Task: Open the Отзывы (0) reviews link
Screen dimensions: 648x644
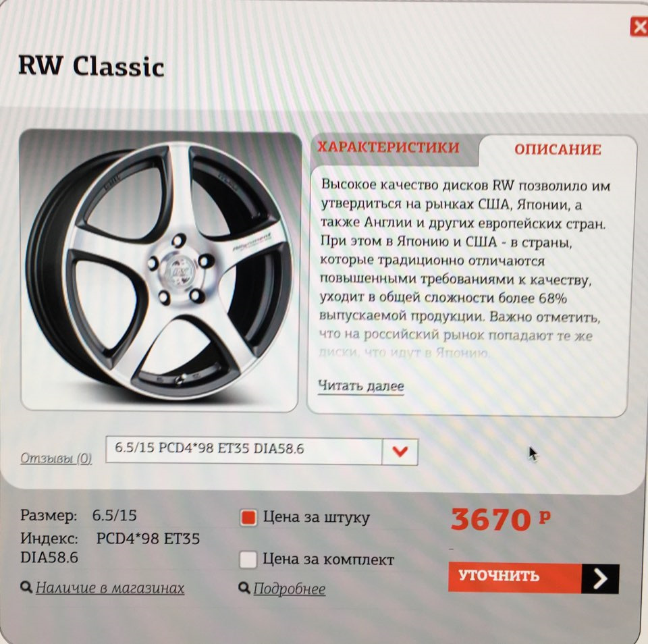Action: (56, 458)
